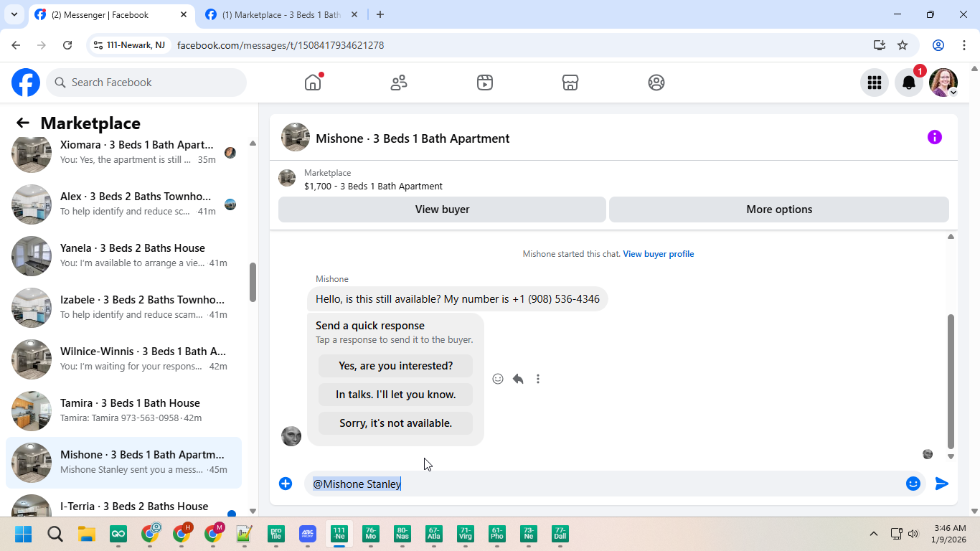The image size is (980, 551).
Task: Reply to Mishone's message arrow icon
Action: tap(518, 379)
